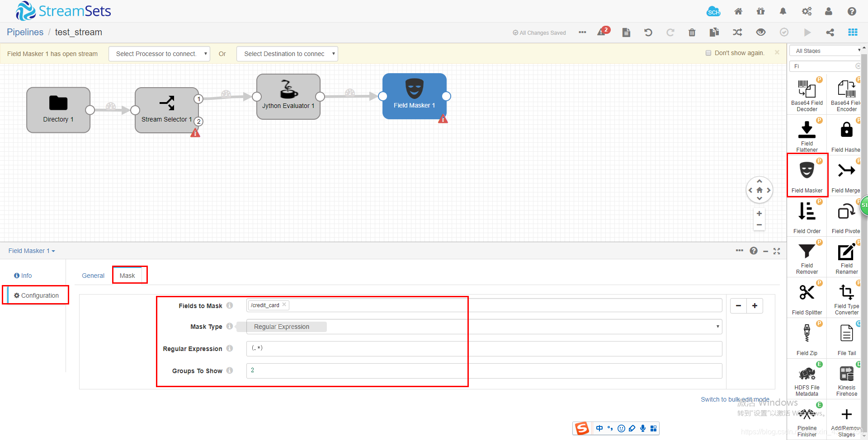Undo the last pipeline change
868x440 pixels.
(x=648, y=32)
